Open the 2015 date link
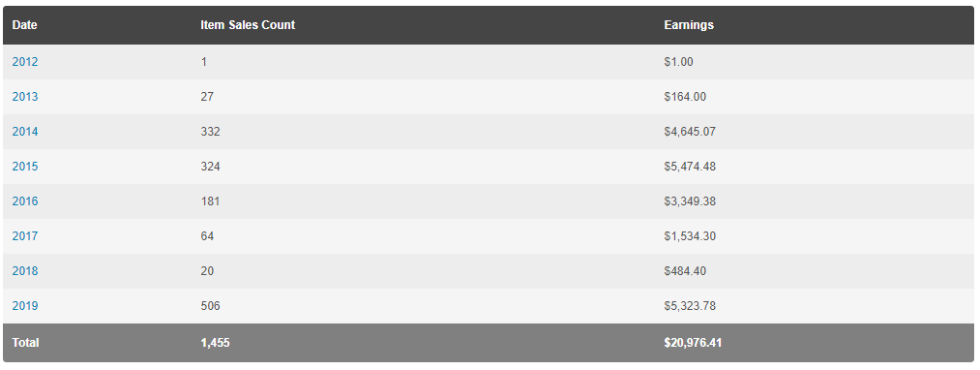 tap(25, 167)
